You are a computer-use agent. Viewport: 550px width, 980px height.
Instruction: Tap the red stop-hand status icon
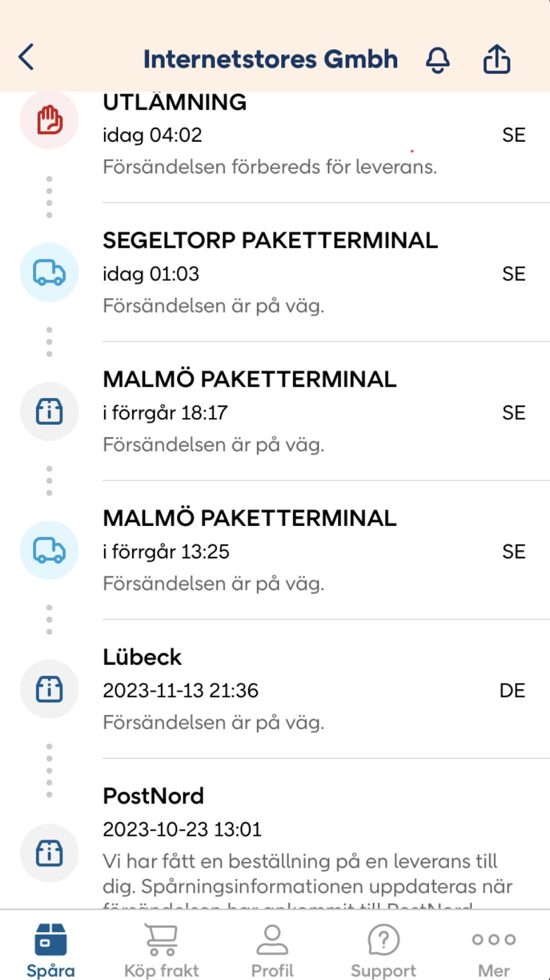click(x=49, y=120)
